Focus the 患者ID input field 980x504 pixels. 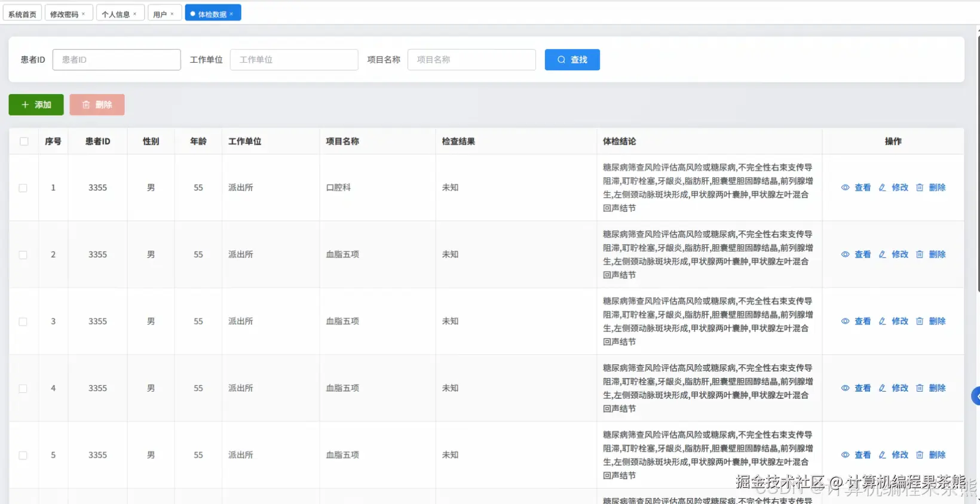117,60
